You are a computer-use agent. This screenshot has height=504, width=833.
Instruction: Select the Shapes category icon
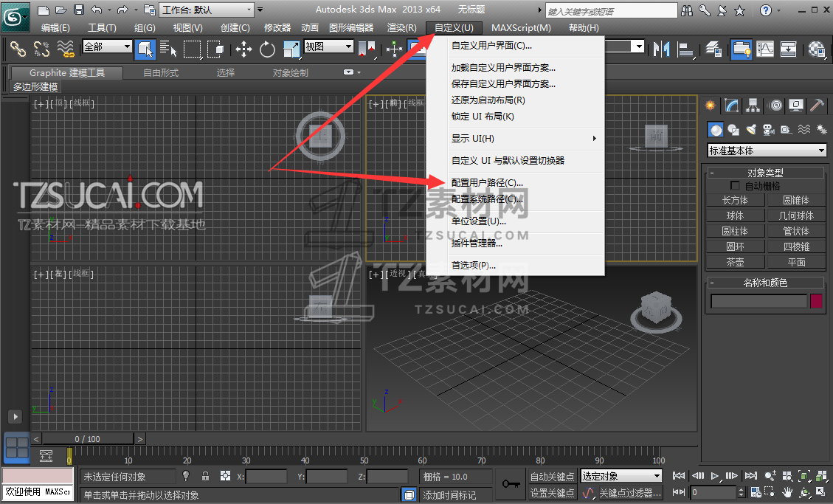click(x=733, y=130)
